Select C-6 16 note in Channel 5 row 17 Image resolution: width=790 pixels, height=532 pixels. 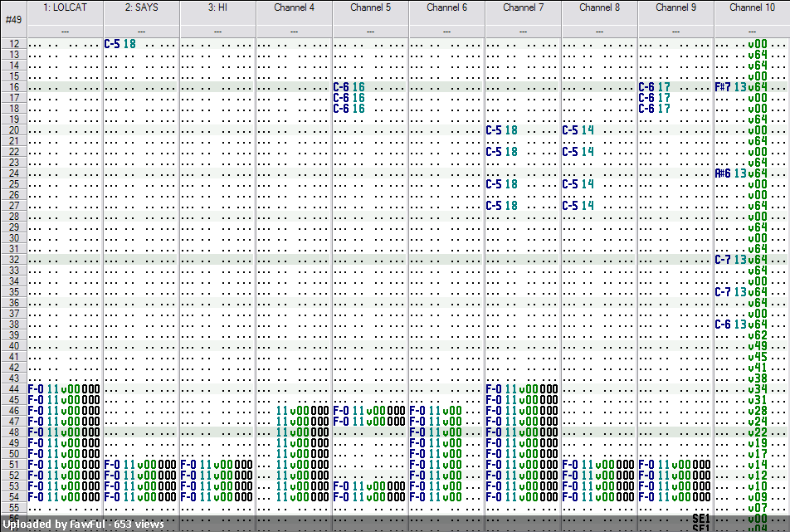(x=349, y=98)
